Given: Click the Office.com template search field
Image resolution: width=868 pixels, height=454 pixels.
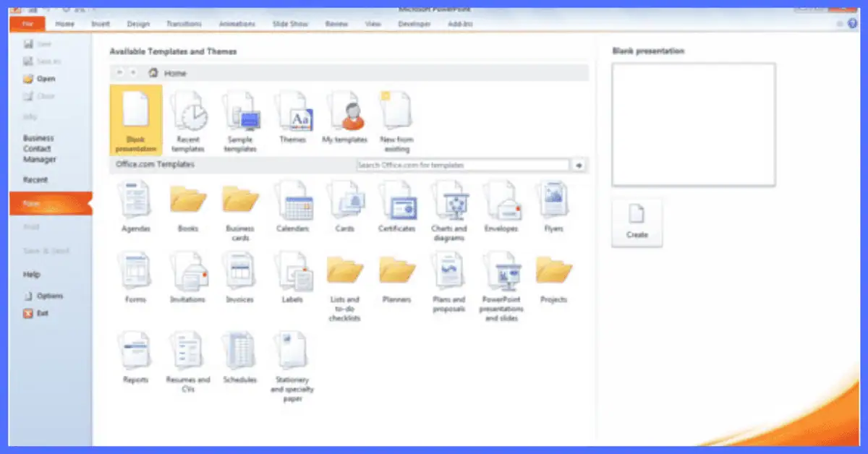Looking at the screenshot, I should click(463, 166).
